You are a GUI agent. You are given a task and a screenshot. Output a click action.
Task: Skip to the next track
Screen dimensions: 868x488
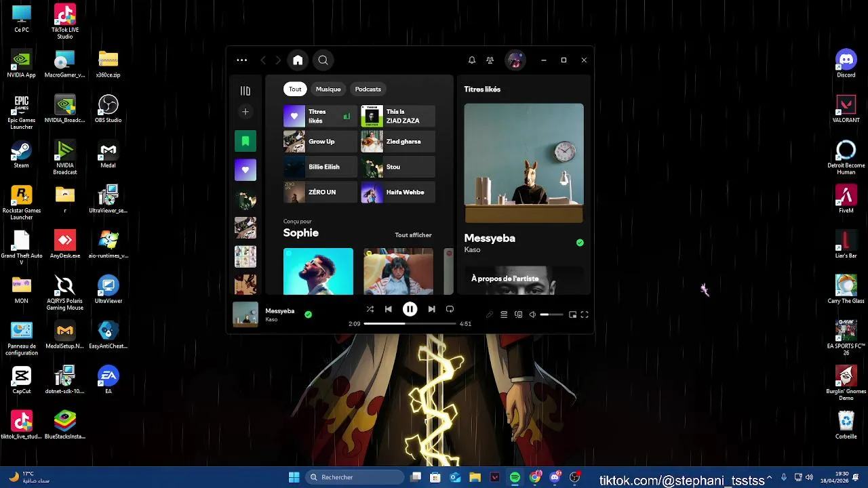click(x=431, y=309)
